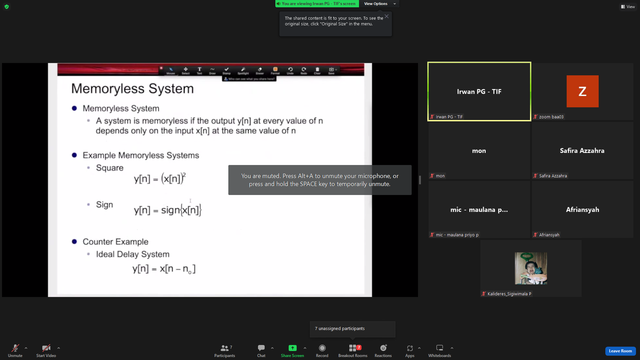Clear annotations with the trash icon

tap(317, 70)
